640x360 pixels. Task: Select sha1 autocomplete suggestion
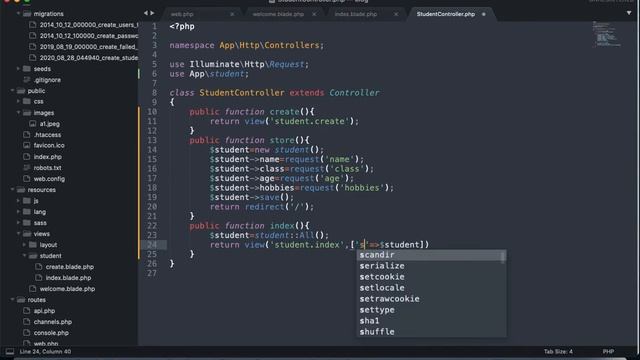click(429, 321)
